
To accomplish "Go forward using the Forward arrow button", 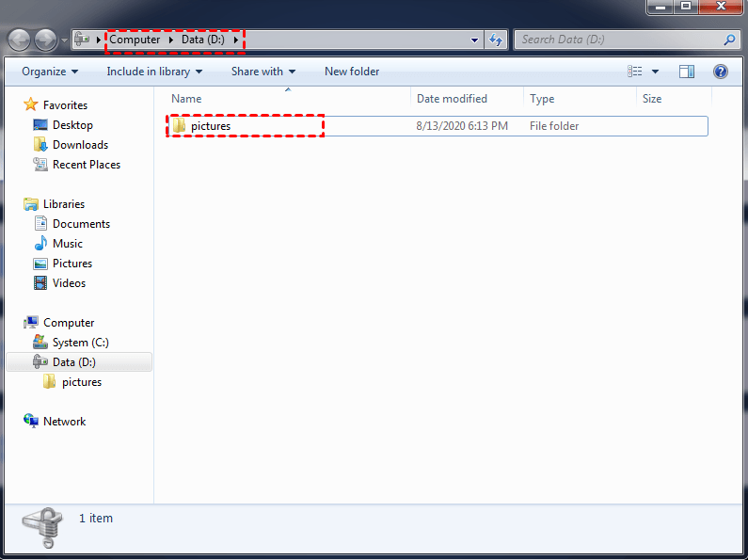I will tap(46, 40).
